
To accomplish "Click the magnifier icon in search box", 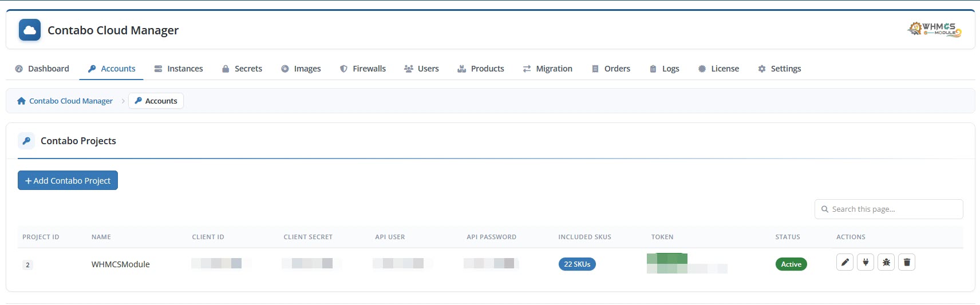I will click(825, 209).
